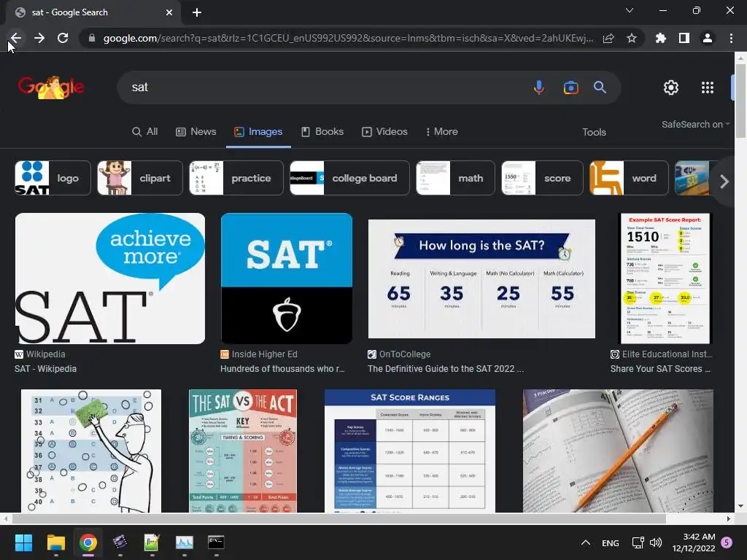
Task: Switch to the All results tab
Action: point(145,132)
